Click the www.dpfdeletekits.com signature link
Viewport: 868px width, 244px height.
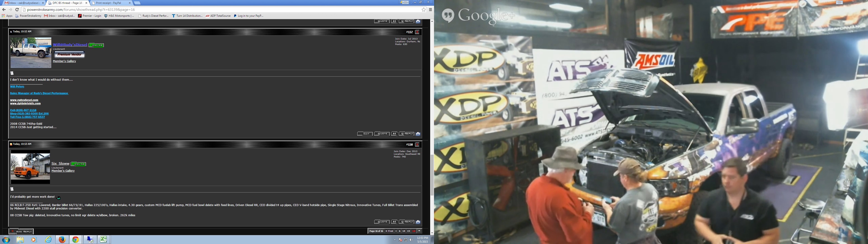coord(25,103)
